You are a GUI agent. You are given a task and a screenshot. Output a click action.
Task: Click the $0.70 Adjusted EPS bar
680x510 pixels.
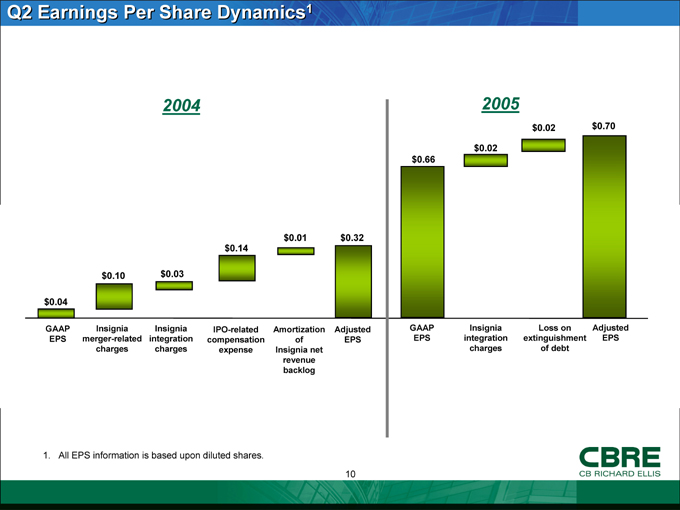pos(603,226)
